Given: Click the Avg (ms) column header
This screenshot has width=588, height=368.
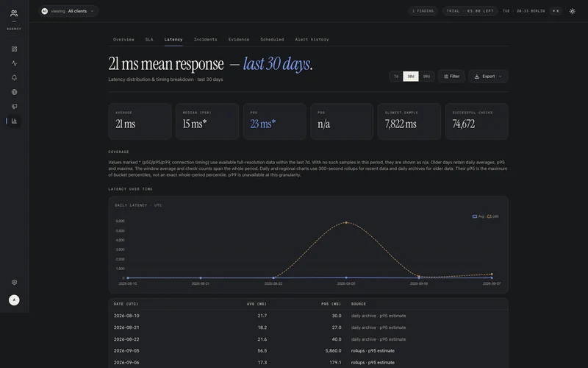Looking at the screenshot, I should (257, 304).
